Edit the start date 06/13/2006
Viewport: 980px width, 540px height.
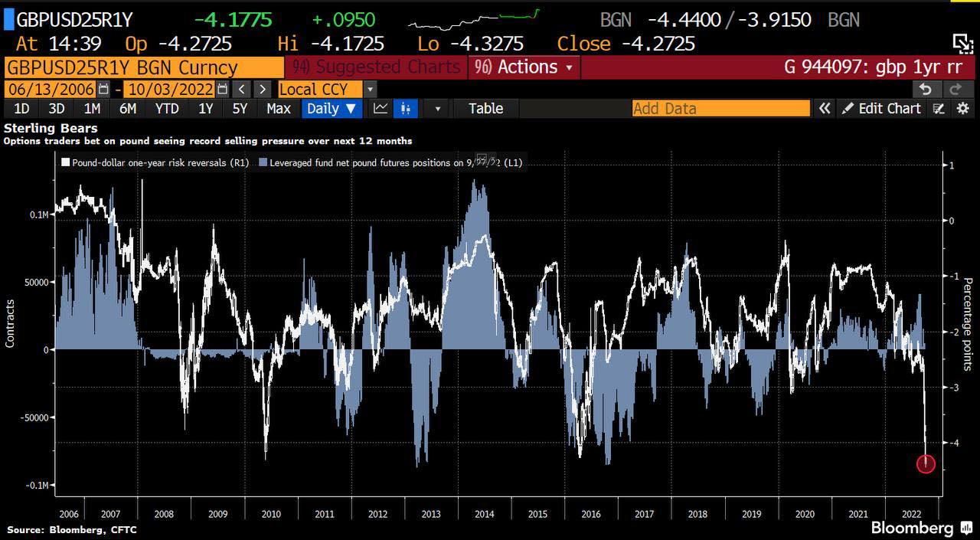[x=51, y=89]
